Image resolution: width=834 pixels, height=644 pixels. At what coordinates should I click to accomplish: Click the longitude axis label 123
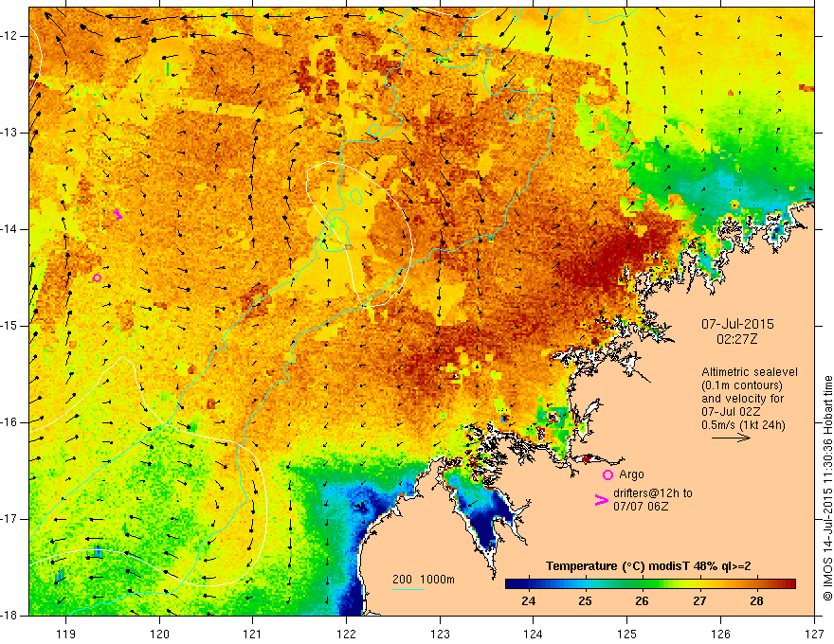440,634
